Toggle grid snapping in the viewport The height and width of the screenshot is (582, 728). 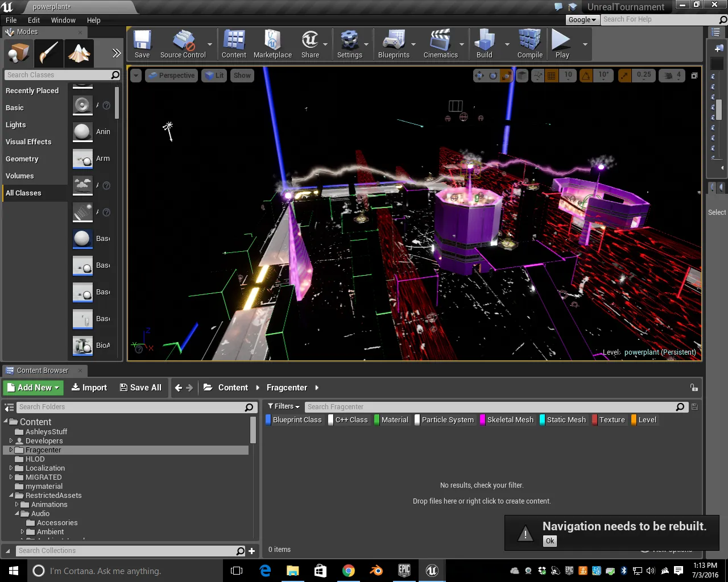coord(551,75)
